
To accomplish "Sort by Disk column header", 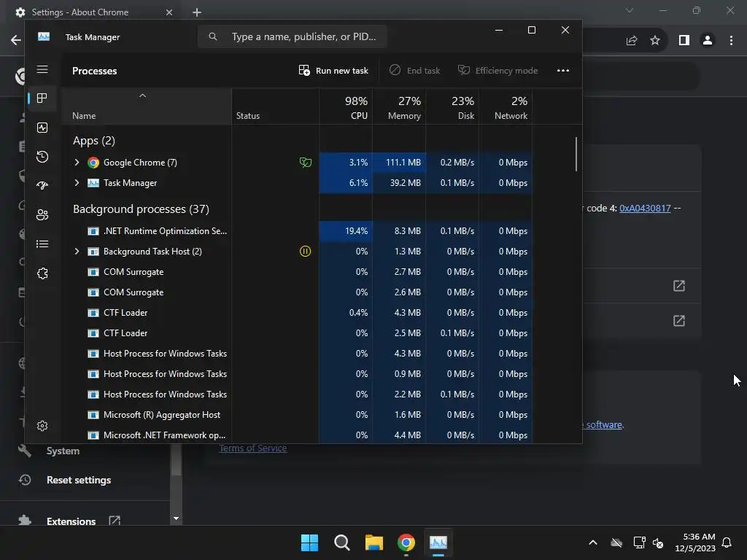I will [452, 107].
